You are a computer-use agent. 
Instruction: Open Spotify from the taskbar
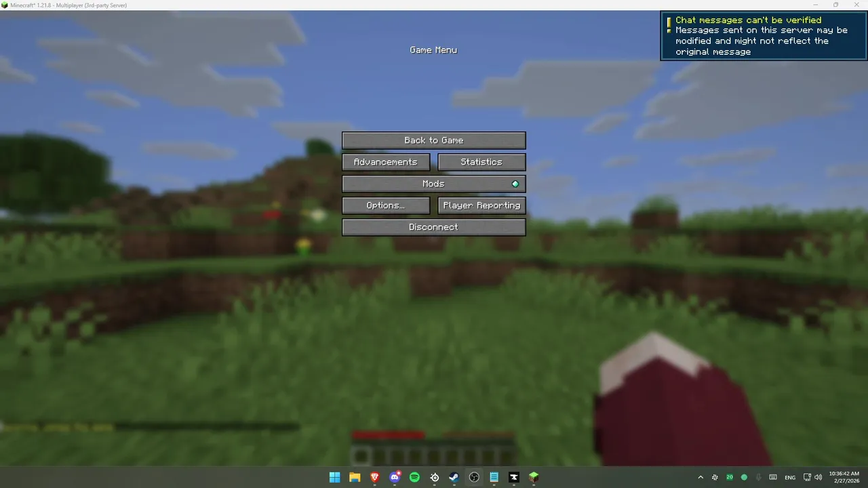(x=414, y=477)
